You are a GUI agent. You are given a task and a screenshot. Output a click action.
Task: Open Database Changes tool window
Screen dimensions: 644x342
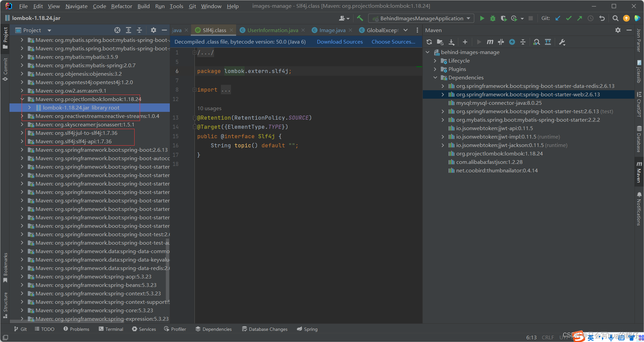264,329
